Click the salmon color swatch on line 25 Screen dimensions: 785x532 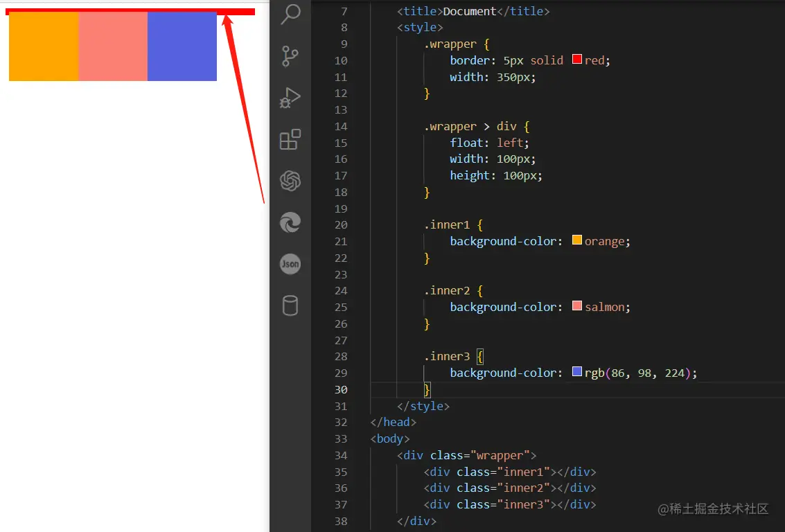coord(576,305)
